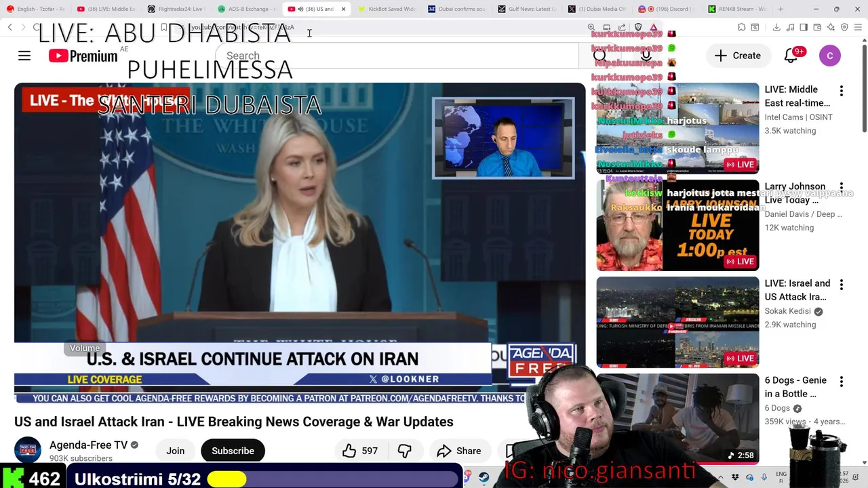The height and width of the screenshot is (488, 868).
Task: Open the browser downloads icon
Action: (x=776, y=27)
